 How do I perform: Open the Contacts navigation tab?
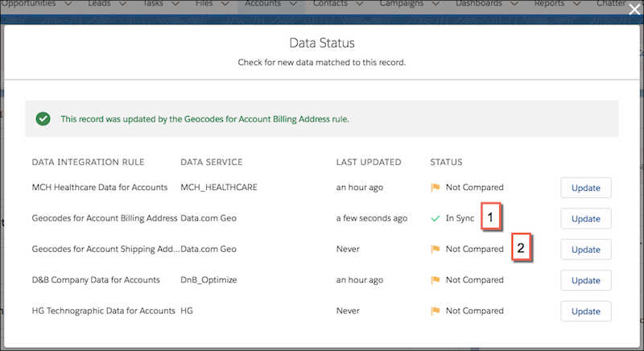click(x=330, y=3)
